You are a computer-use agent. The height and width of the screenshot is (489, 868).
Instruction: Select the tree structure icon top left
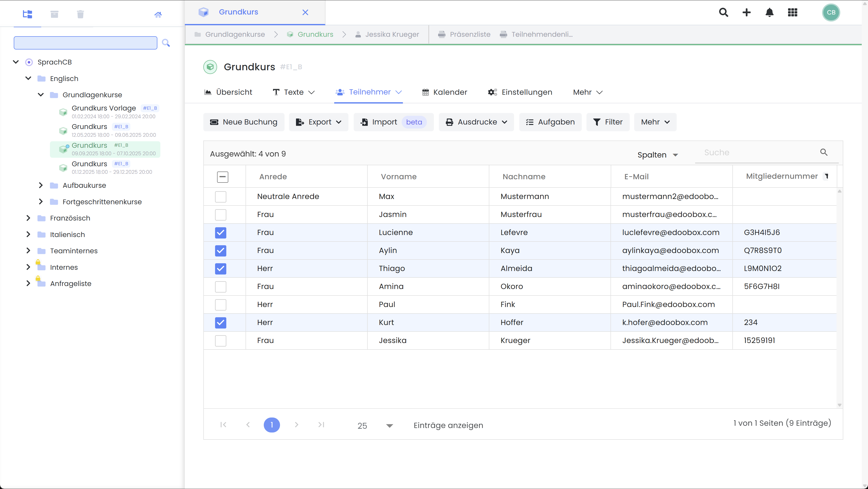click(x=27, y=14)
